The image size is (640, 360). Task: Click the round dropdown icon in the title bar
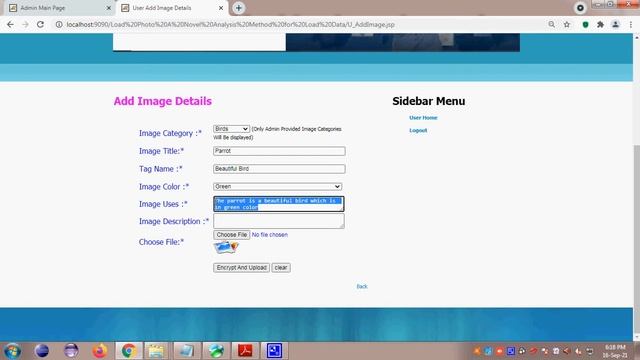coord(580,8)
